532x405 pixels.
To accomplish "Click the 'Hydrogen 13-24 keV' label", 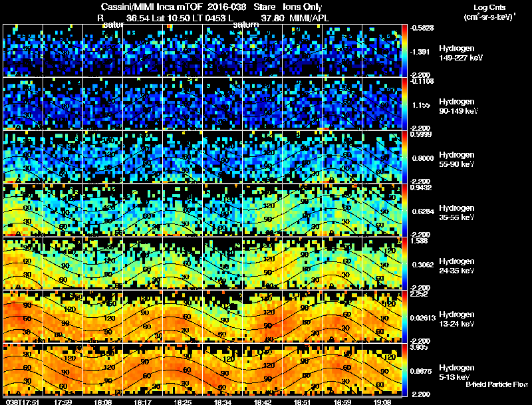I will point(457,319).
